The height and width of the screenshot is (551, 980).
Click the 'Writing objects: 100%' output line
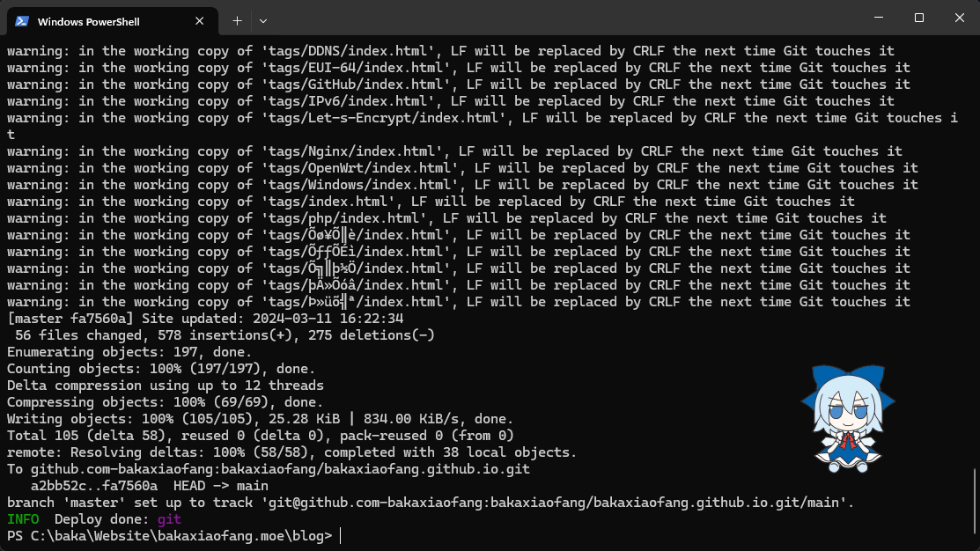260,419
